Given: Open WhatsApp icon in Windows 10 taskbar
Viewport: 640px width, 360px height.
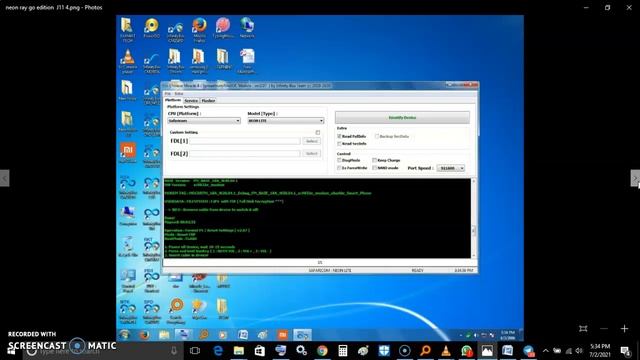Looking at the screenshot, I should pyautogui.click(x=467, y=351).
